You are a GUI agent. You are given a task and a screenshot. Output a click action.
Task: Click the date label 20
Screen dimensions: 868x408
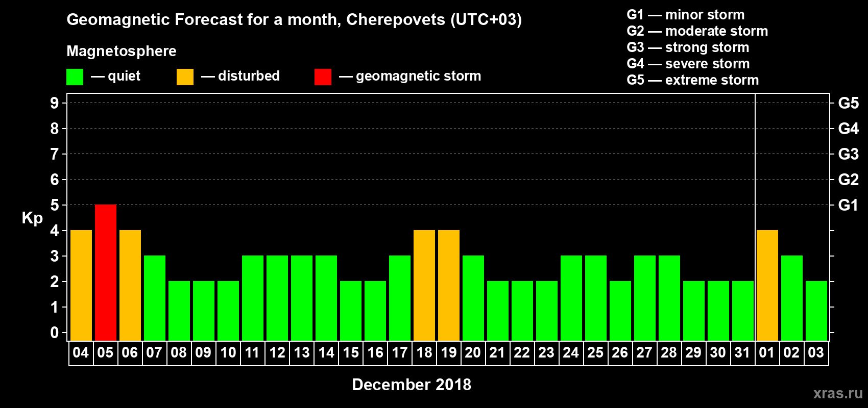473,353
